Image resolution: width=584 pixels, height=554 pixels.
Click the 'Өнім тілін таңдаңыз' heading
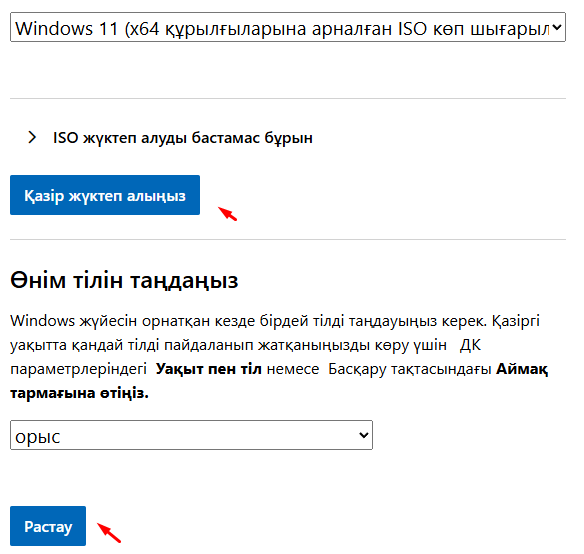(124, 280)
